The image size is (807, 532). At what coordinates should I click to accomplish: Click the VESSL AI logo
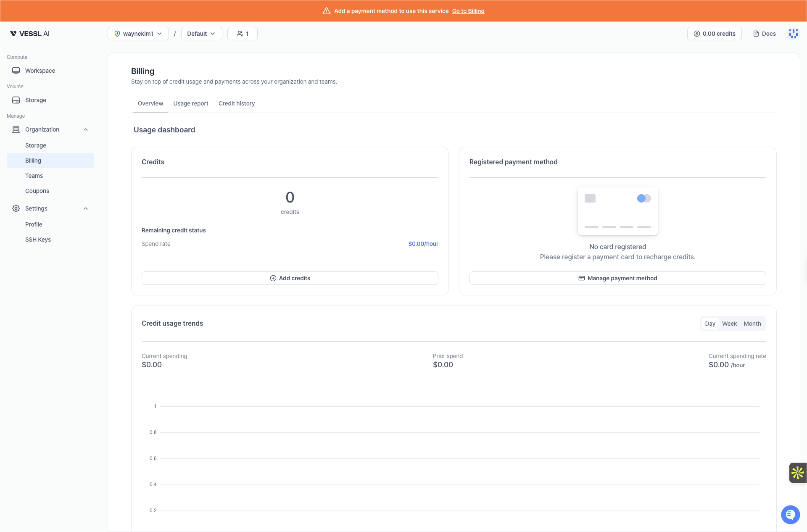coord(29,34)
